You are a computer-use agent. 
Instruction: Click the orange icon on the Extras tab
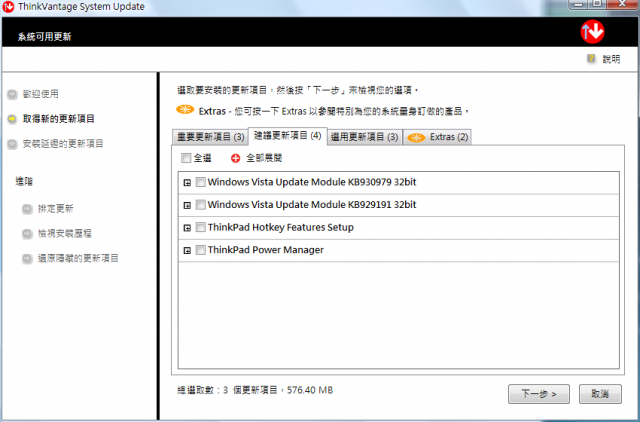[x=416, y=138]
